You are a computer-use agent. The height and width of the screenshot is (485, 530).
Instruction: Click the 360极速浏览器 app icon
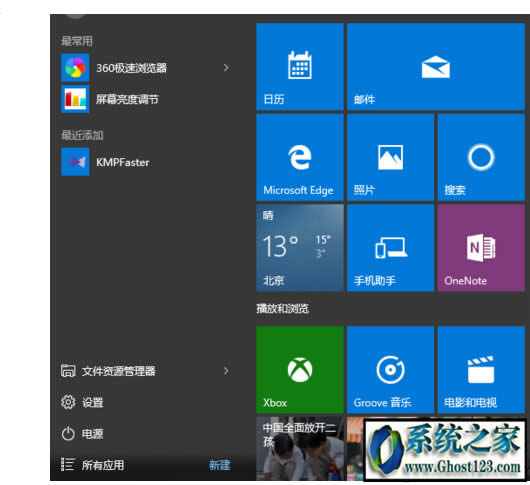point(75,68)
